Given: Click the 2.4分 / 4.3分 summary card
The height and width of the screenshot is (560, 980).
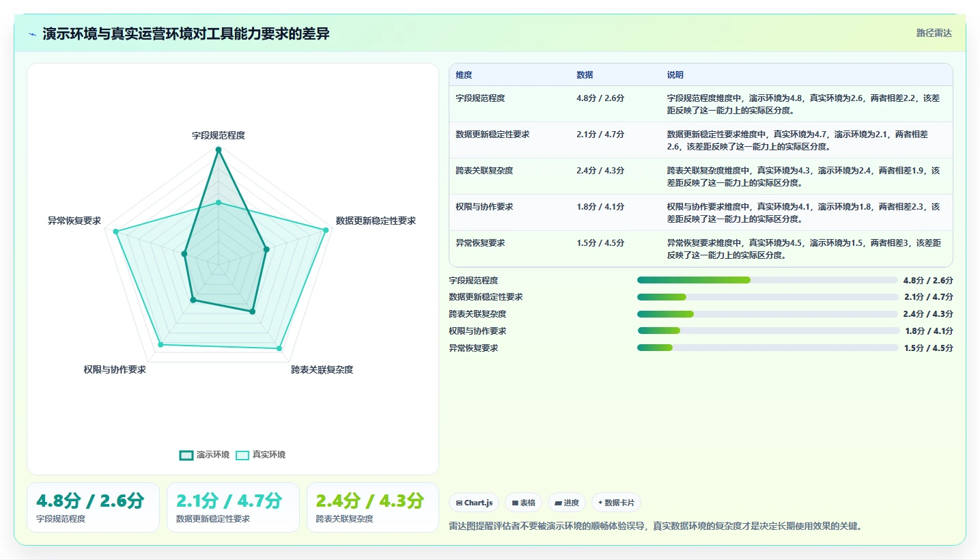Looking at the screenshot, I should click(373, 507).
